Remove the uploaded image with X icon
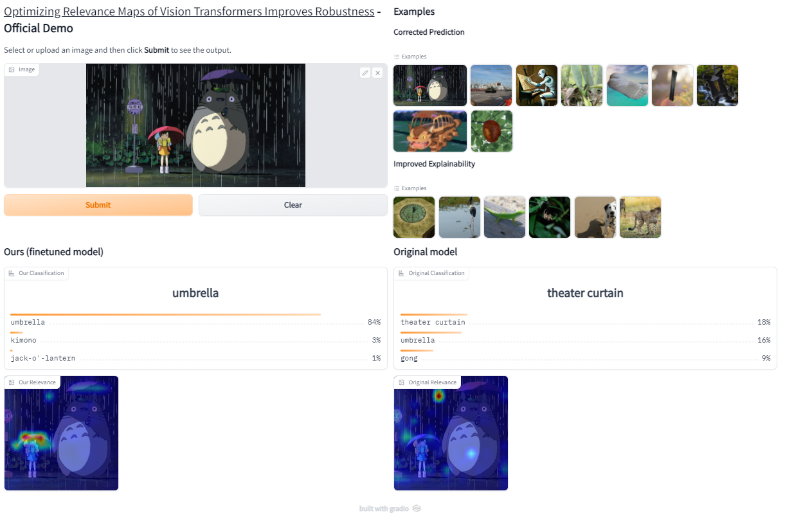The height and width of the screenshot is (518, 812). (377, 73)
